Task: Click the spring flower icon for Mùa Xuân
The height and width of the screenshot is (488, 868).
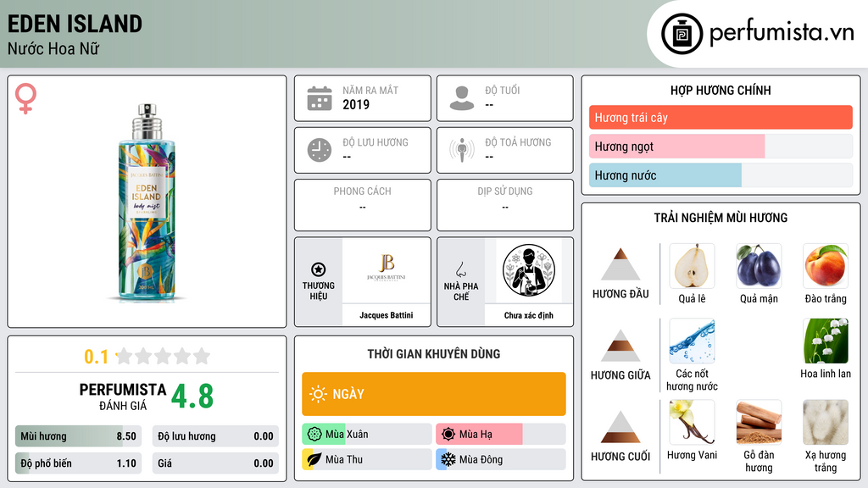Action: point(314,435)
